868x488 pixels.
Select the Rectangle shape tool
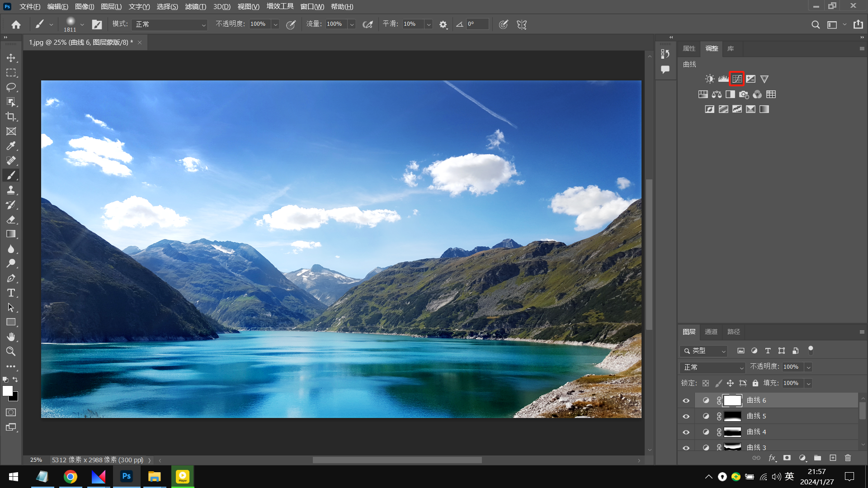click(x=11, y=322)
